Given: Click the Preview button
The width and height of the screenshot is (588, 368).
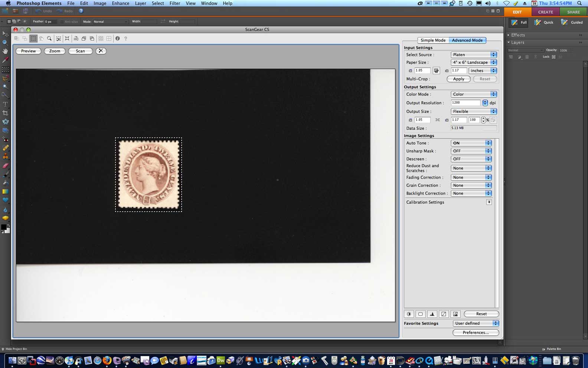Looking at the screenshot, I should pyautogui.click(x=28, y=51).
